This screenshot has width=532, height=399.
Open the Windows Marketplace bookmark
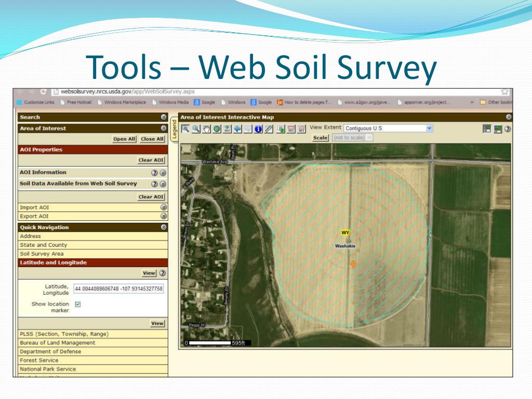click(122, 102)
